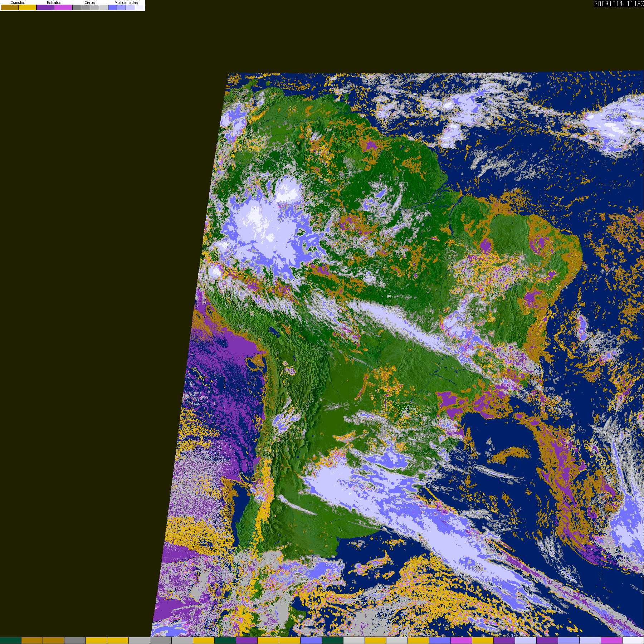Select the Multicamadas legend label

[126, 3]
